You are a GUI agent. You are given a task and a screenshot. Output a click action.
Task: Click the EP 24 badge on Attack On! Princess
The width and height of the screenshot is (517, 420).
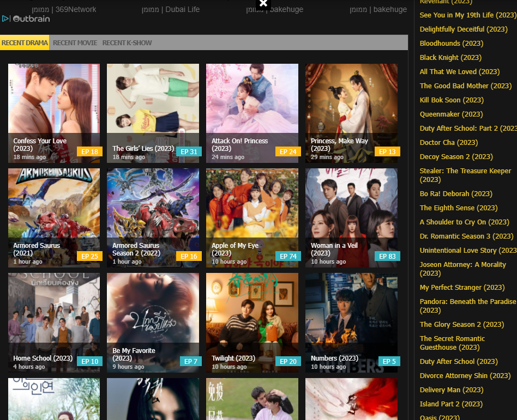tap(288, 151)
